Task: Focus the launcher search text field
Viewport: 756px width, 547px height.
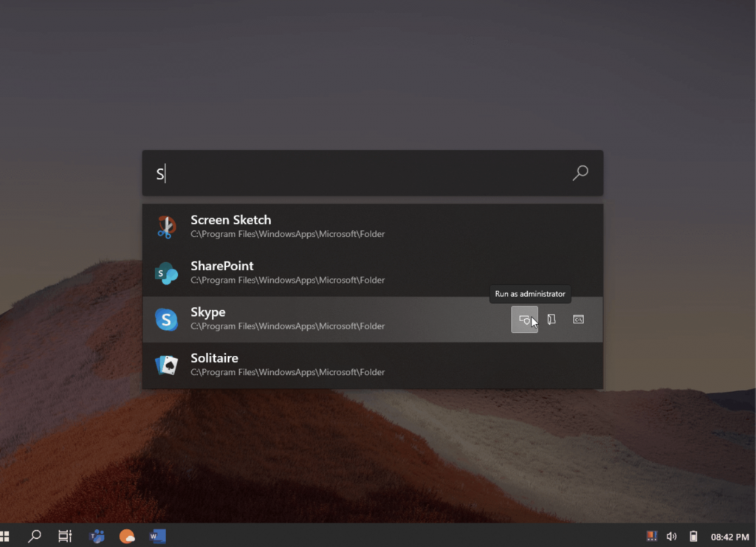Action: [x=372, y=173]
